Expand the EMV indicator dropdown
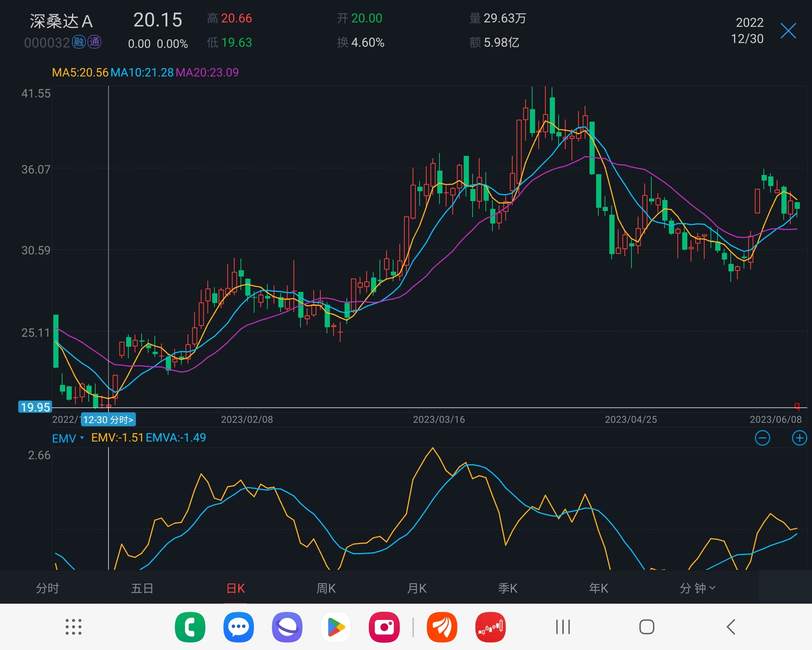The width and height of the screenshot is (812, 650). coord(68,438)
